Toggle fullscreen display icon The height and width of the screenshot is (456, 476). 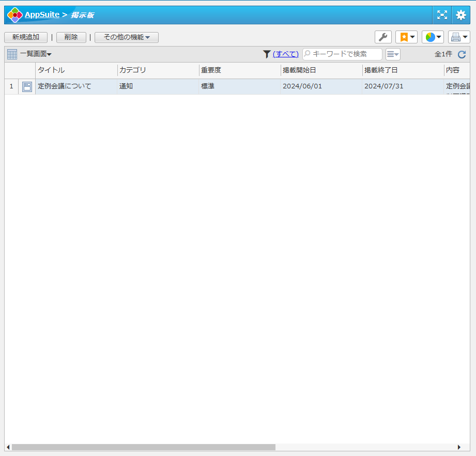click(x=442, y=15)
